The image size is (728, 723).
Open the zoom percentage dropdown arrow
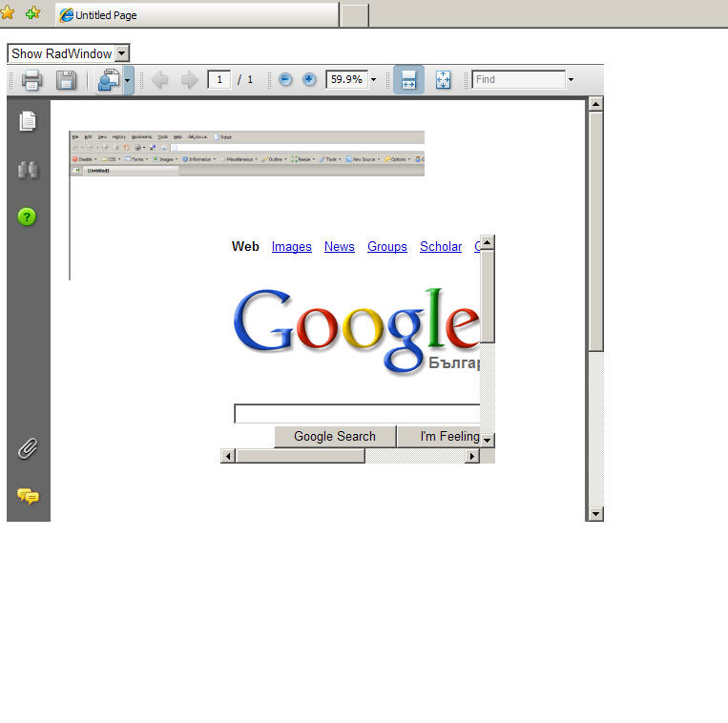(373, 80)
